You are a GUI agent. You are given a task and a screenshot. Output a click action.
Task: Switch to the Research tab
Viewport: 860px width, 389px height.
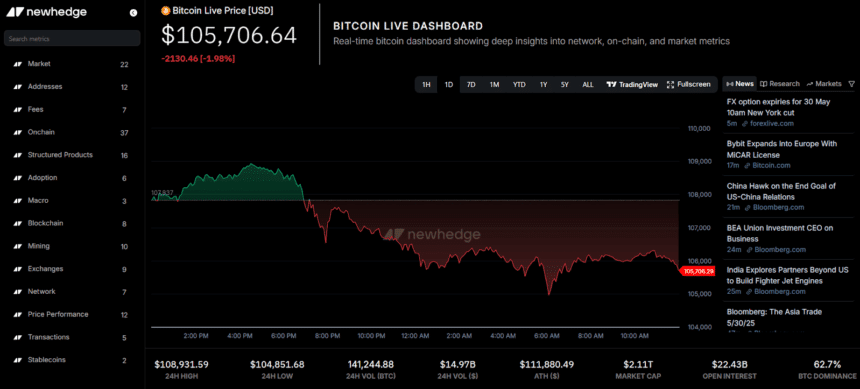tap(779, 84)
